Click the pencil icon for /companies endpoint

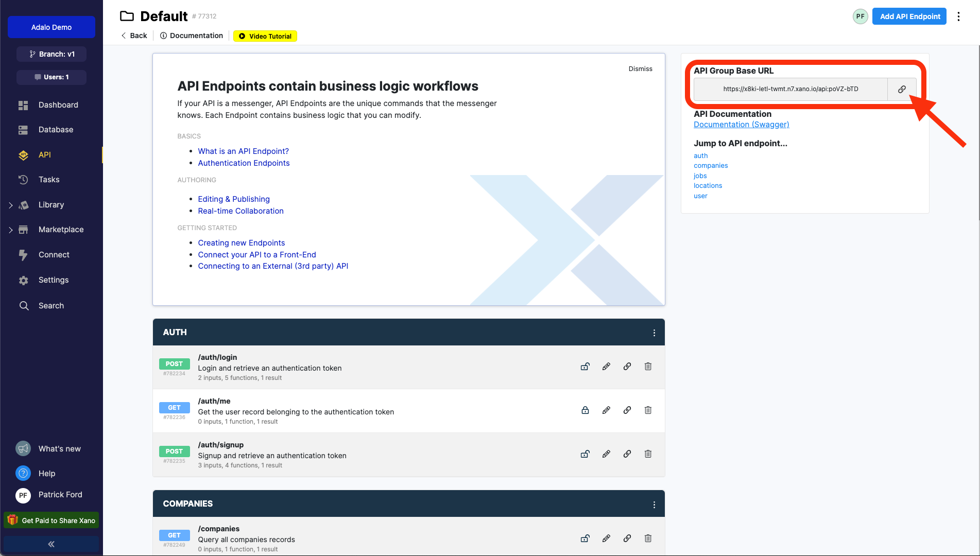point(606,538)
